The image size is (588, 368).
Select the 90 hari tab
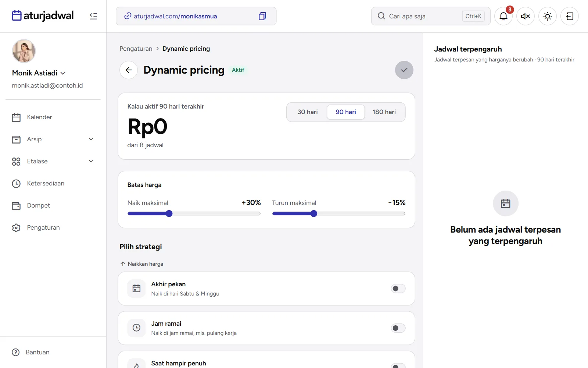pos(346,112)
